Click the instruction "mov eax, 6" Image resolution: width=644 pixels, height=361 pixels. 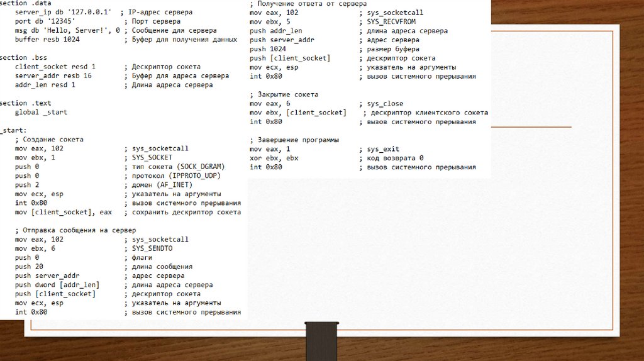pos(270,104)
